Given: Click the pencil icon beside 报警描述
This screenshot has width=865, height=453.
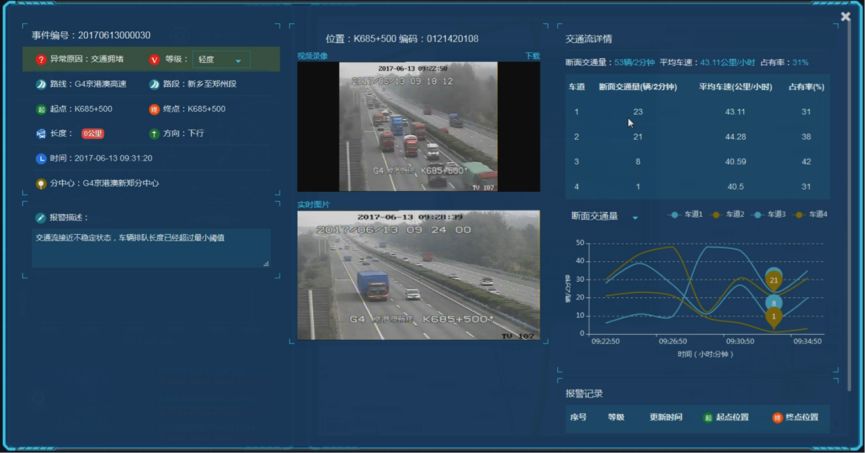Looking at the screenshot, I should pos(40,218).
